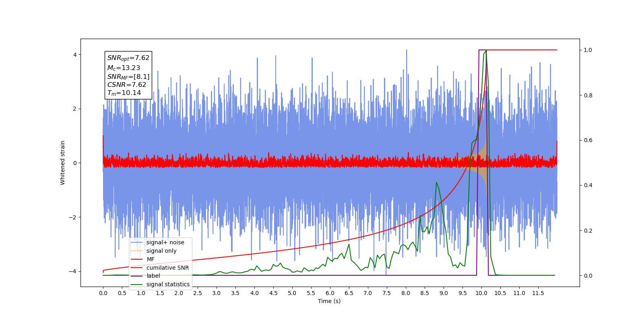644x322 pixels.
Task: Click the 4 tick on the strain axis
Action: pos(74,55)
